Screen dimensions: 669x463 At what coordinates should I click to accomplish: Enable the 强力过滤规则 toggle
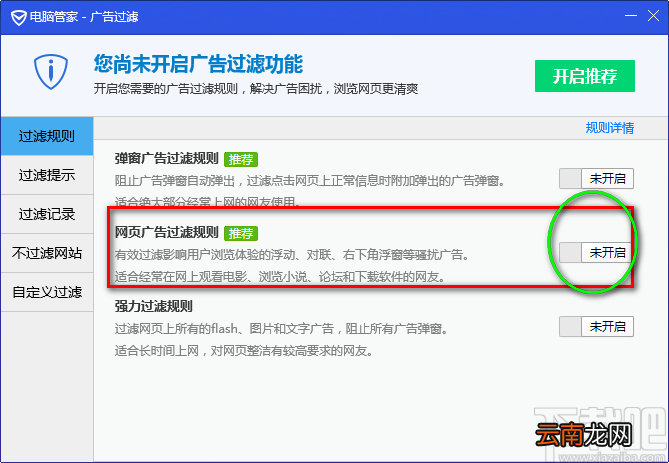point(596,326)
